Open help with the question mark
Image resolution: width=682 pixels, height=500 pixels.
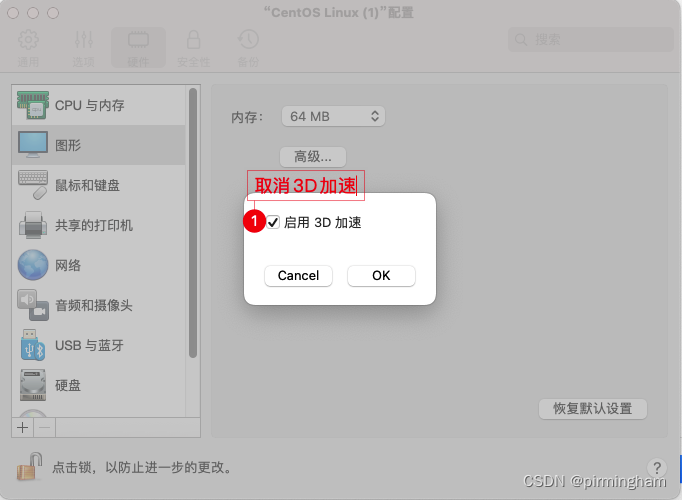[x=657, y=468]
